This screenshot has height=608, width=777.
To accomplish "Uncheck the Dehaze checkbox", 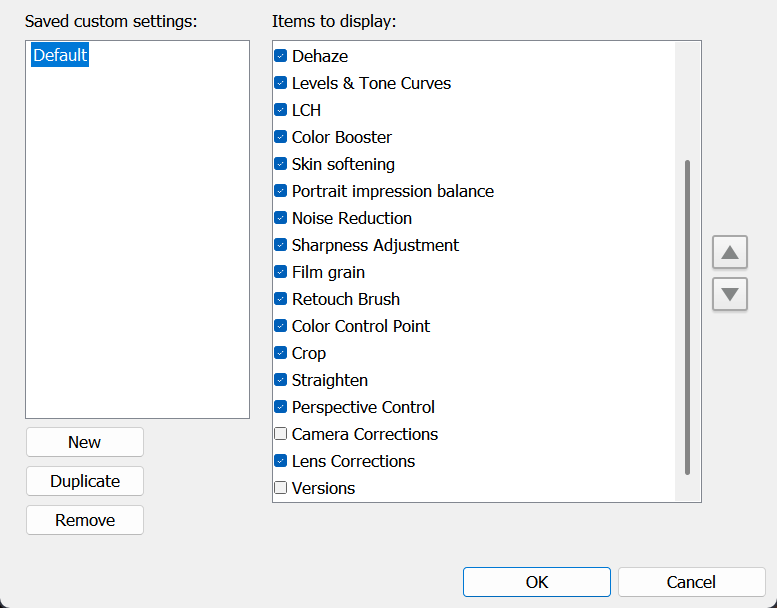I will (281, 57).
